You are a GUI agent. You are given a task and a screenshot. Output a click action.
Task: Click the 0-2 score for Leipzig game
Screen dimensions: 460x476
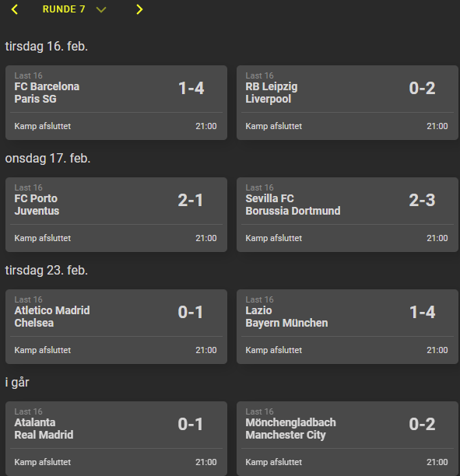point(422,89)
